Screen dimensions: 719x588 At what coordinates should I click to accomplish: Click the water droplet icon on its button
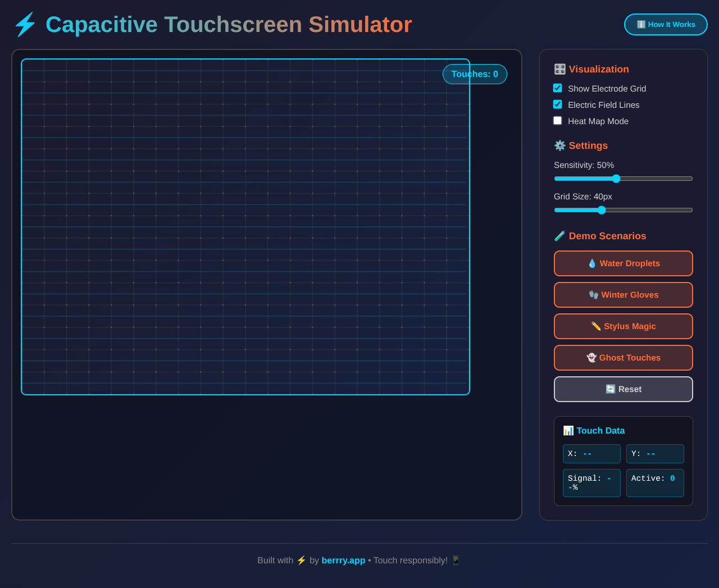[x=592, y=263]
